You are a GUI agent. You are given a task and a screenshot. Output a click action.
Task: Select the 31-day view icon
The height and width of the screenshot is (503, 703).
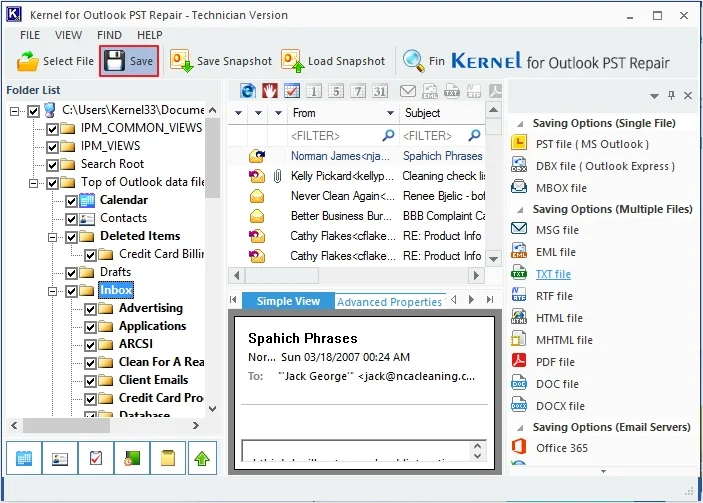point(380,91)
